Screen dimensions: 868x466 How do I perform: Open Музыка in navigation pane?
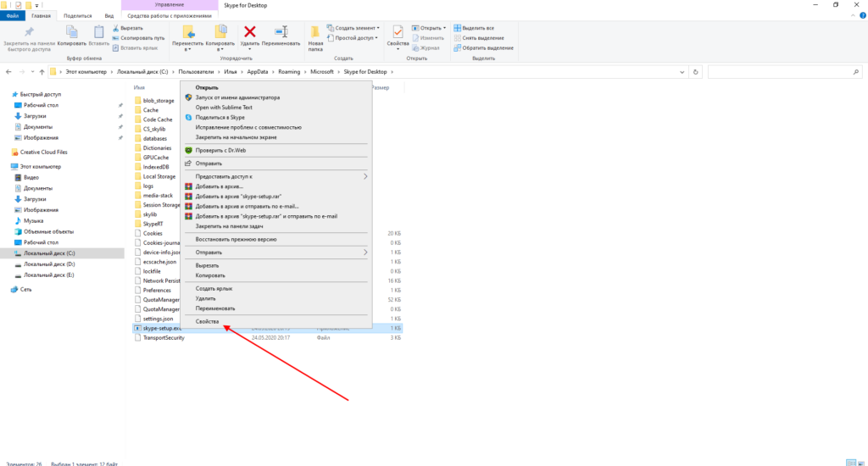(33, 221)
